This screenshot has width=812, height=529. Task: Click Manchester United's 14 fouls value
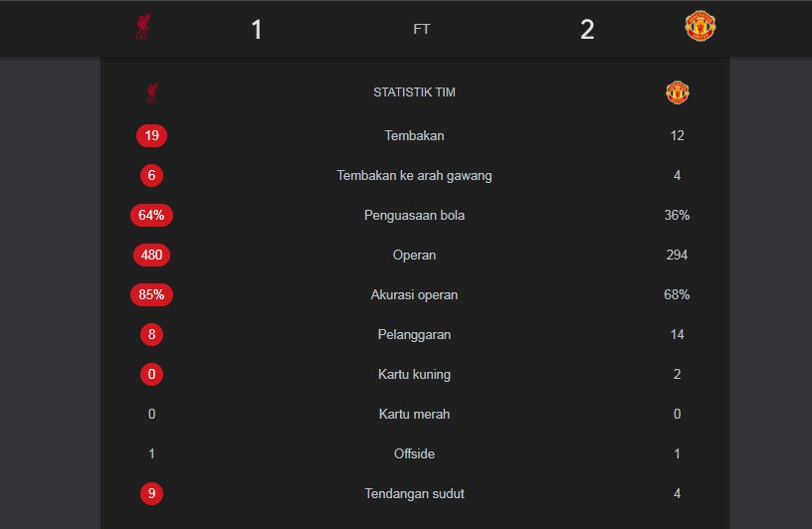point(678,334)
